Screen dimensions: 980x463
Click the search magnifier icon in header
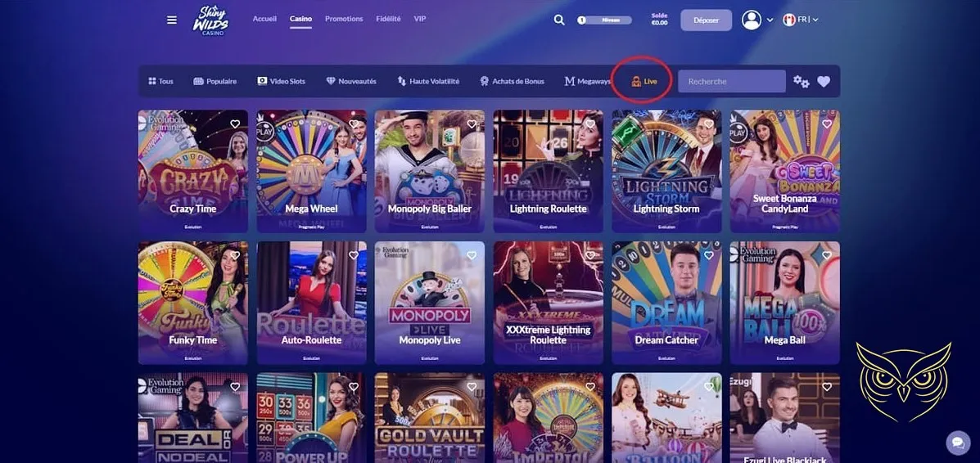coord(559,20)
